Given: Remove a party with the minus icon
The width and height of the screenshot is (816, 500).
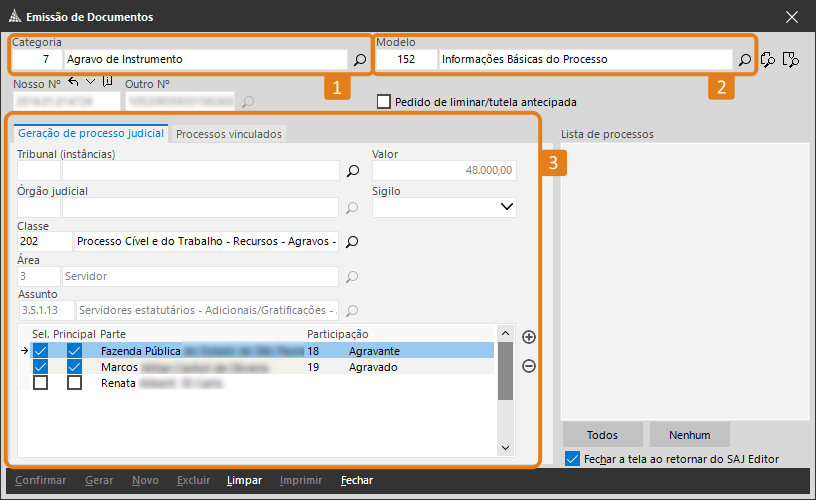Looking at the screenshot, I should pos(529,366).
